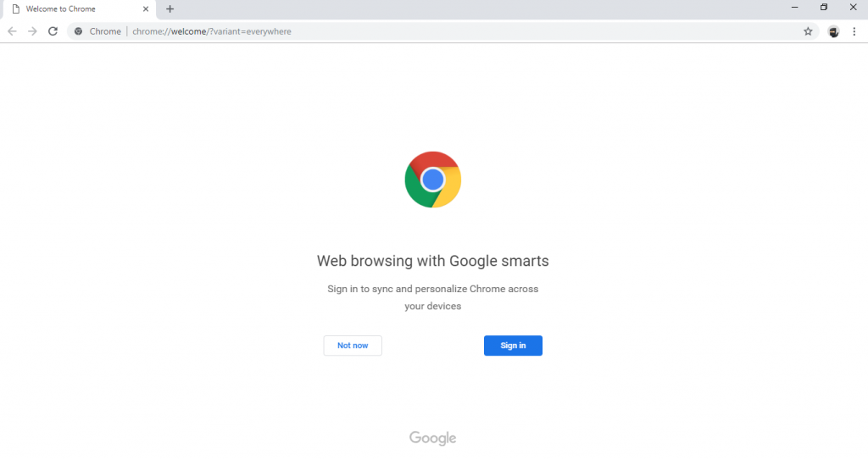Click the Web browsing with Google smarts heading
The width and height of the screenshot is (868, 459).
click(433, 261)
